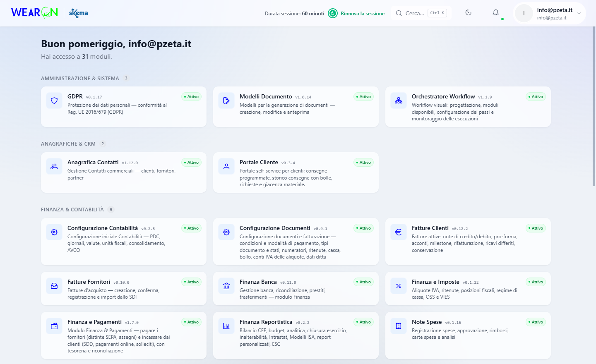The image size is (596, 364).
Task: Open the Finanza Banca bank icon
Action: [226, 286]
